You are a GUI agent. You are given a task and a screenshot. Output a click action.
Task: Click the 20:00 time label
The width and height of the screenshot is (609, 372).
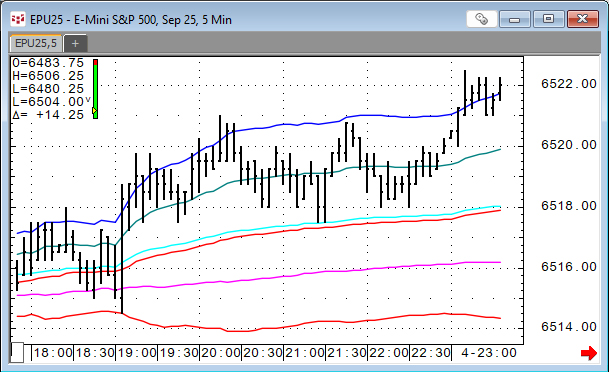(221, 353)
